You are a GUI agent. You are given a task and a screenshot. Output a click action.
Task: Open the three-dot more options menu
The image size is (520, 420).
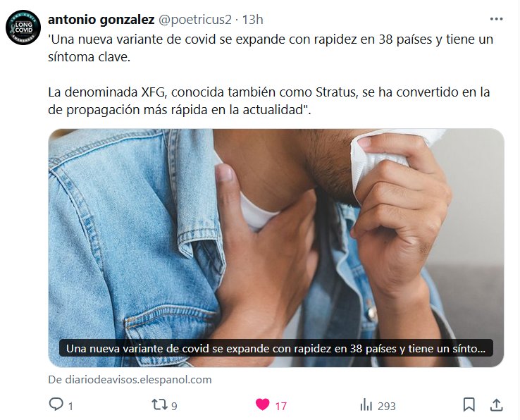click(x=496, y=19)
